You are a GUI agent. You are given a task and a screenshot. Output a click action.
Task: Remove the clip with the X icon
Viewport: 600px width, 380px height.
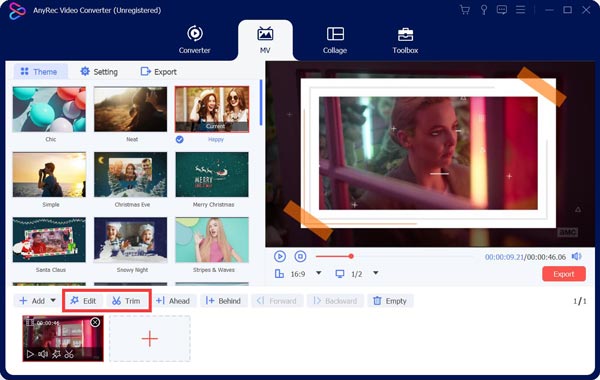click(x=95, y=322)
